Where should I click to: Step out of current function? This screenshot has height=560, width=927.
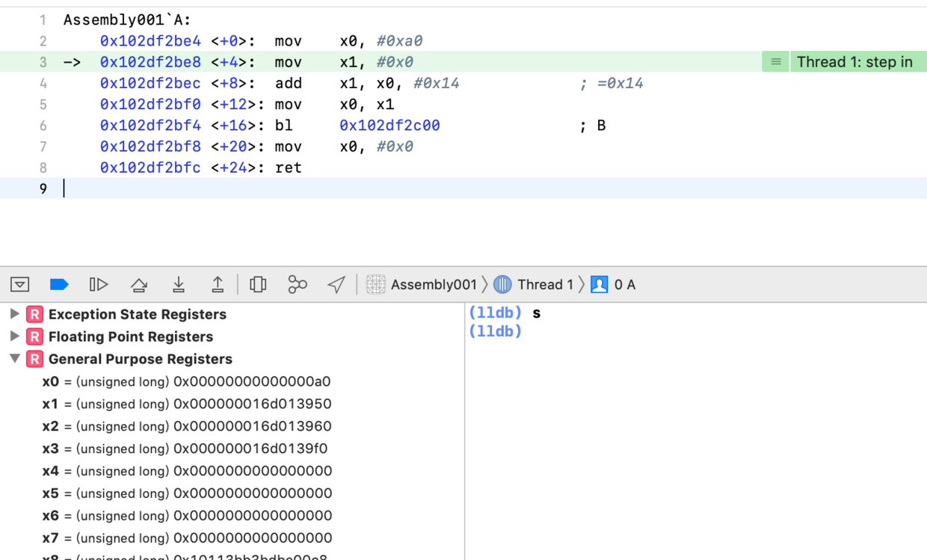pos(218,285)
